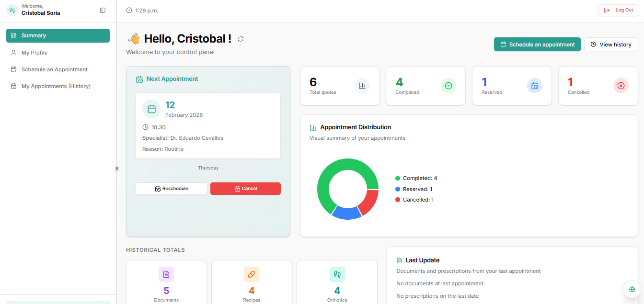
Task: Click the green check icon on Completed card
Action: (448, 86)
